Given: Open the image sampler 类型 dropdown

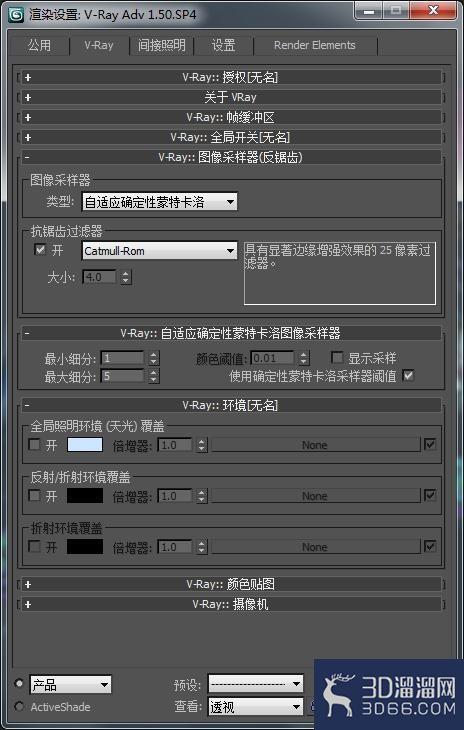Looking at the screenshot, I should tap(160, 203).
